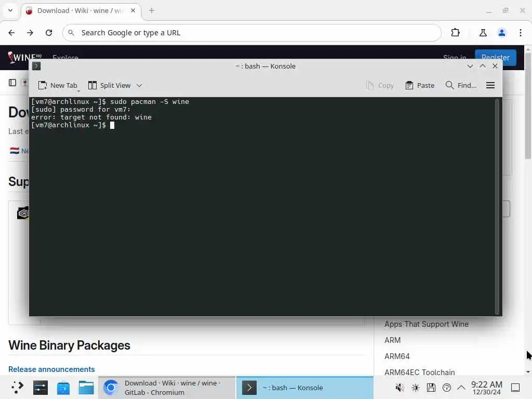This screenshot has height=399, width=532.
Task: Switch to Chromium taskbar entry
Action: click(167, 388)
